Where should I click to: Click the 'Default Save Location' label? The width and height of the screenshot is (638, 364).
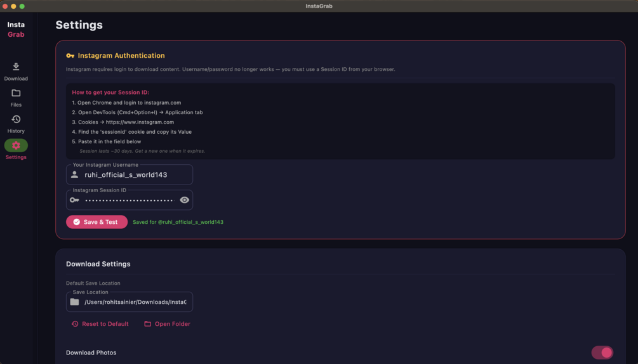click(93, 283)
